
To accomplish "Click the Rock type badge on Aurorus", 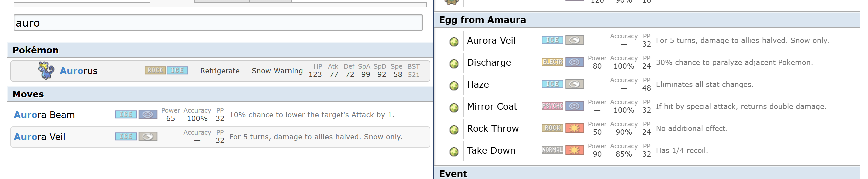I will 155,70.
